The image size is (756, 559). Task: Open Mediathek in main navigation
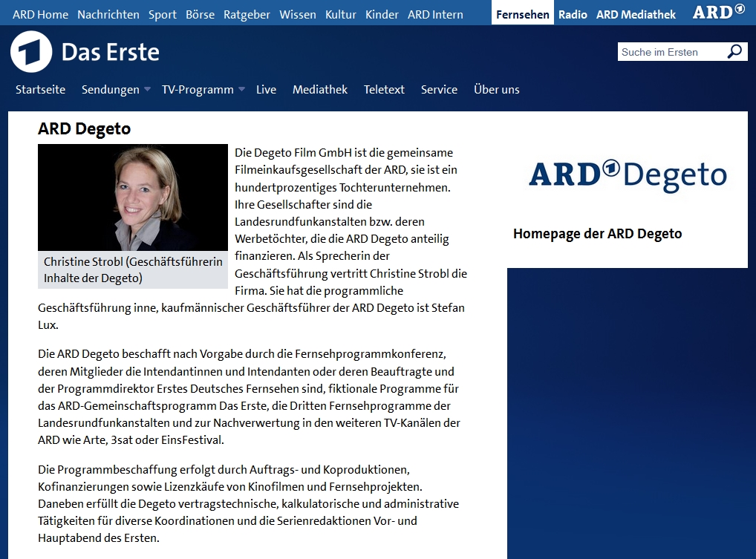(320, 89)
